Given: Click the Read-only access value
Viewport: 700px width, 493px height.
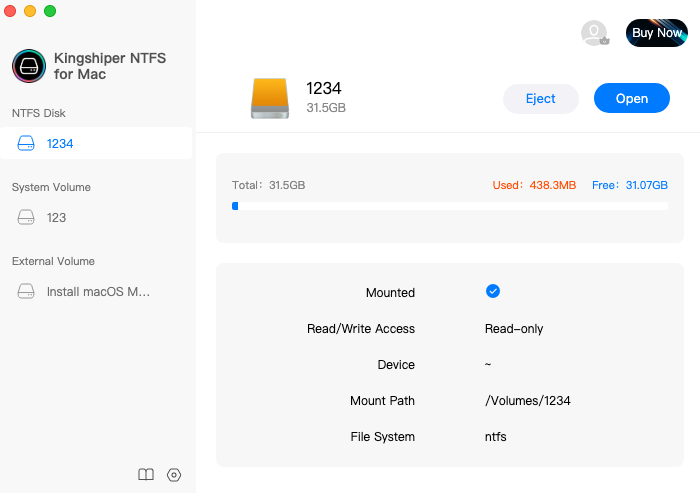Looking at the screenshot, I should (x=514, y=329).
